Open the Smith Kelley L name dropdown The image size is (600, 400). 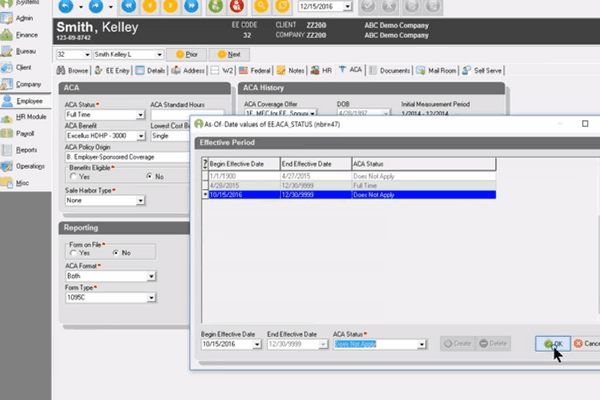coord(159,55)
